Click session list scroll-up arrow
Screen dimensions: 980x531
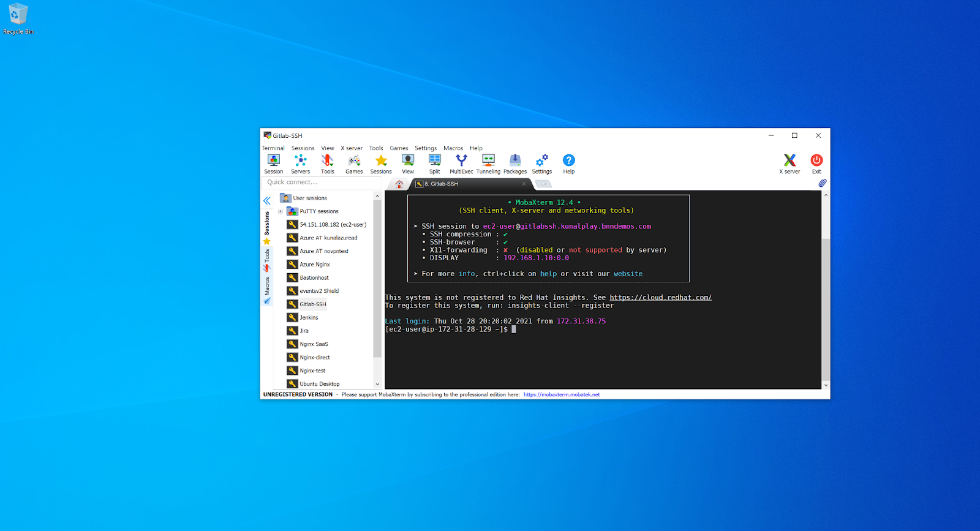(x=377, y=196)
